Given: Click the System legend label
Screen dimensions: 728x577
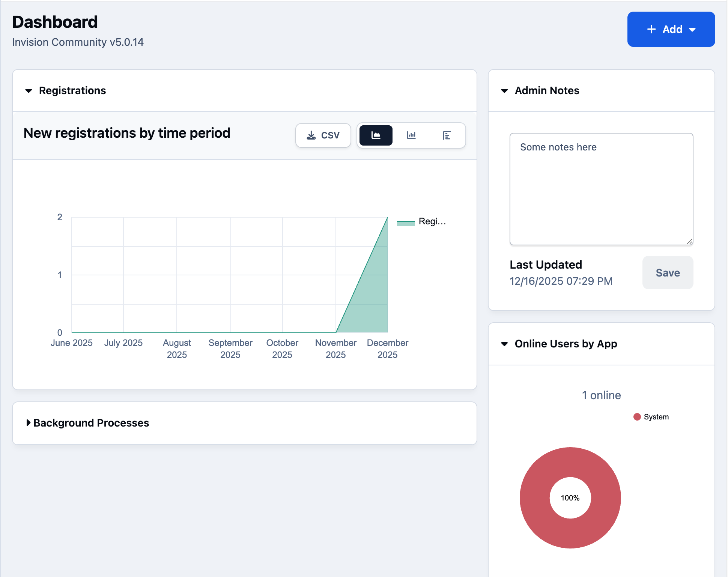Looking at the screenshot, I should coord(656,417).
